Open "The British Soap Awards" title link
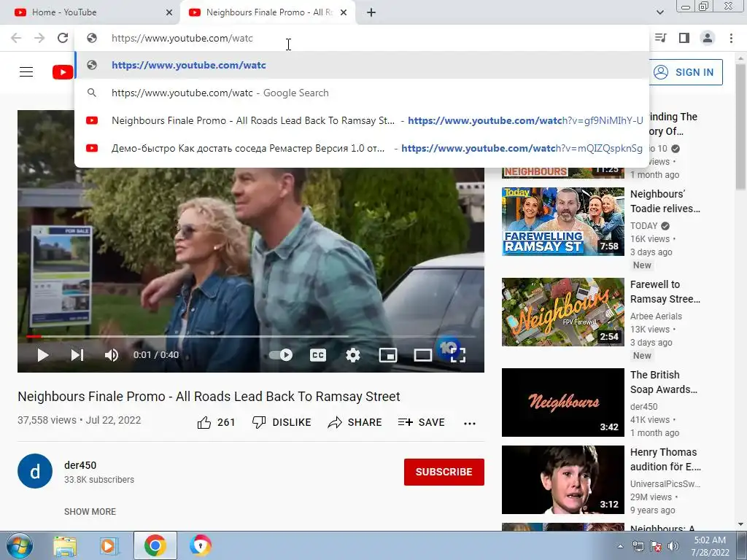This screenshot has width=747, height=560. coord(664,382)
